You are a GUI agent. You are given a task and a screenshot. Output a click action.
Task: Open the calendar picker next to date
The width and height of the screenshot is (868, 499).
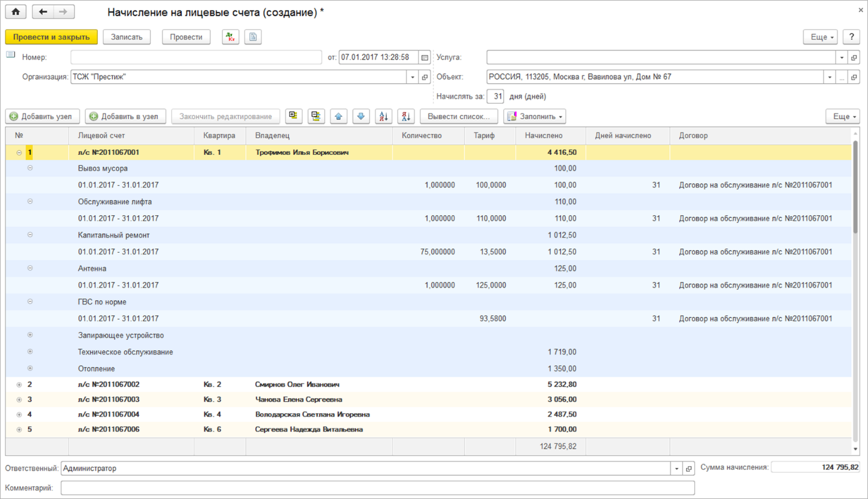click(x=425, y=58)
